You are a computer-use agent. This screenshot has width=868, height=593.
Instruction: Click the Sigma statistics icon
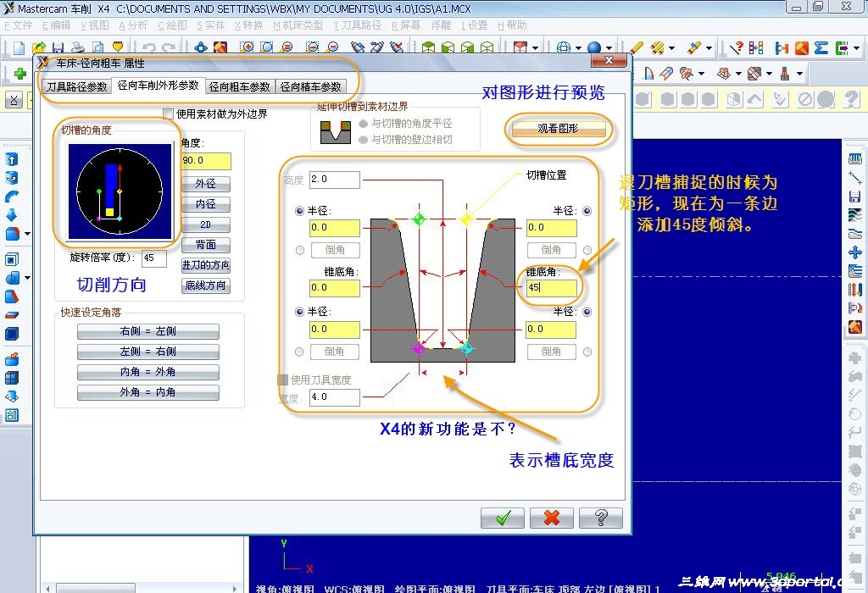point(821,48)
